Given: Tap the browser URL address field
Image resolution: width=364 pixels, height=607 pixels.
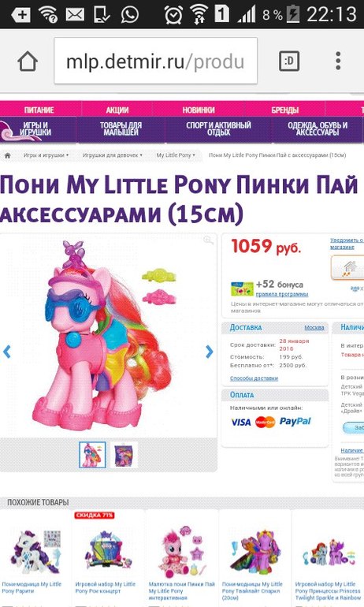Looking at the screenshot, I should tap(155, 61).
